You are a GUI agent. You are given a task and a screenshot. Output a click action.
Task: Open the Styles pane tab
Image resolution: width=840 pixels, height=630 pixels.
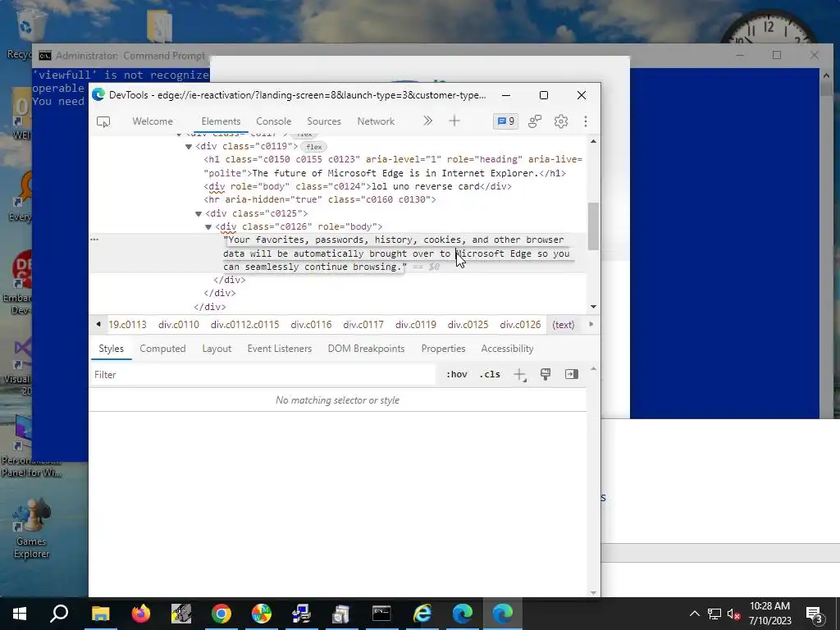(x=112, y=349)
